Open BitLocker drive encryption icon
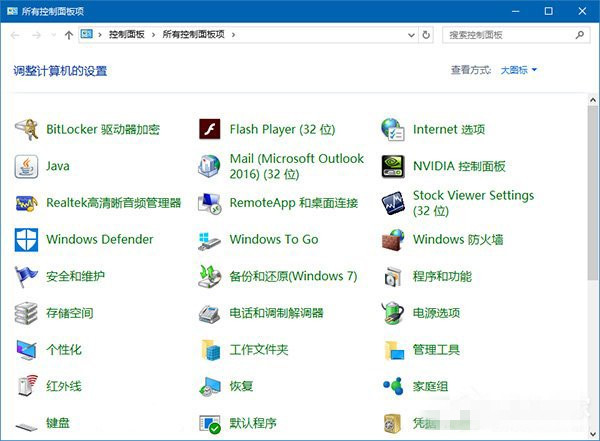The width and height of the screenshot is (600, 441). click(x=27, y=129)
